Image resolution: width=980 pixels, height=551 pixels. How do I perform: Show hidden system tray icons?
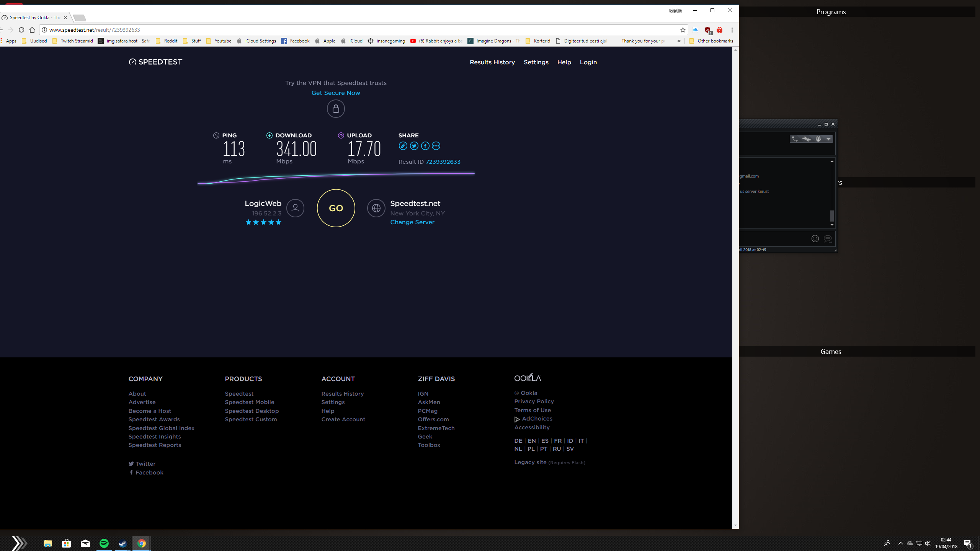[900, 543]
